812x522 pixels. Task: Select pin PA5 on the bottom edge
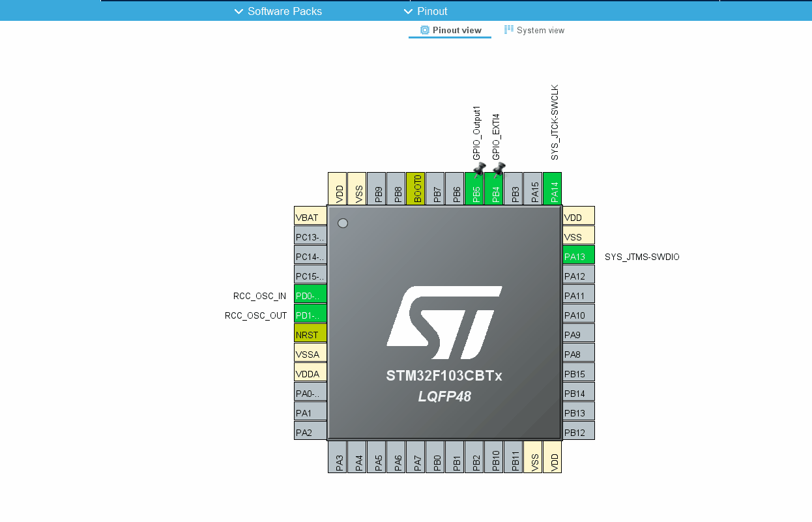(x=377, y=457)
